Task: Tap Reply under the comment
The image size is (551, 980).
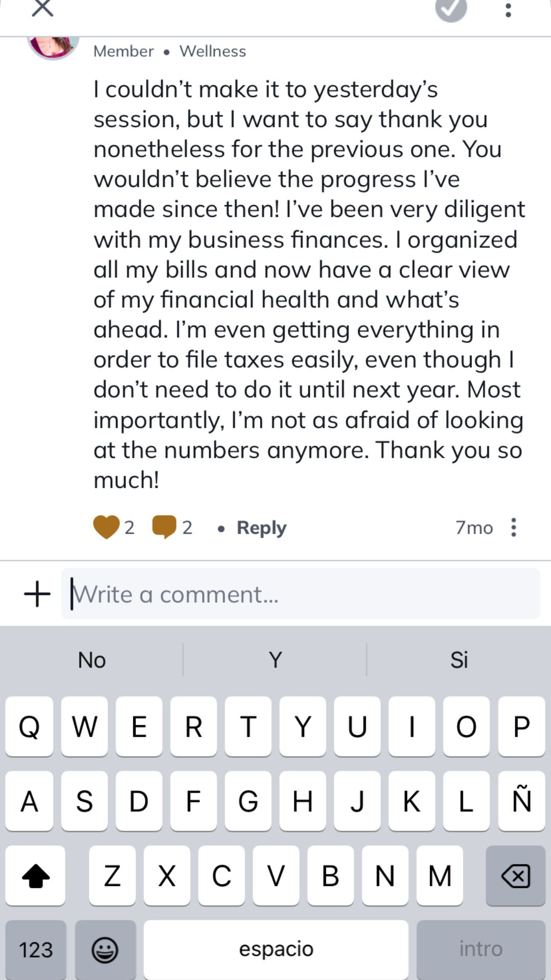Action: pos(261,527)
